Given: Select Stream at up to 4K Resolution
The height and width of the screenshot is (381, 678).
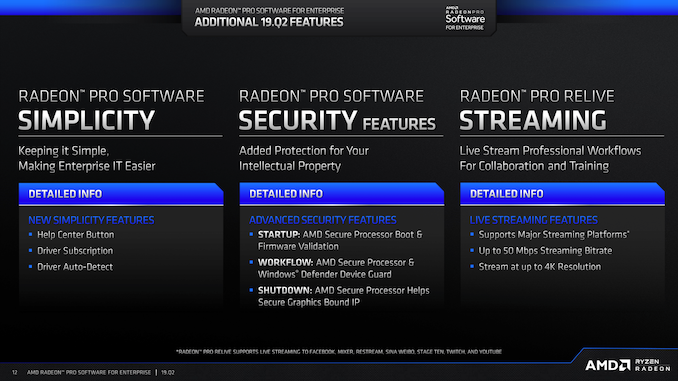Looking at the screenshot, I should coord(540,267).
